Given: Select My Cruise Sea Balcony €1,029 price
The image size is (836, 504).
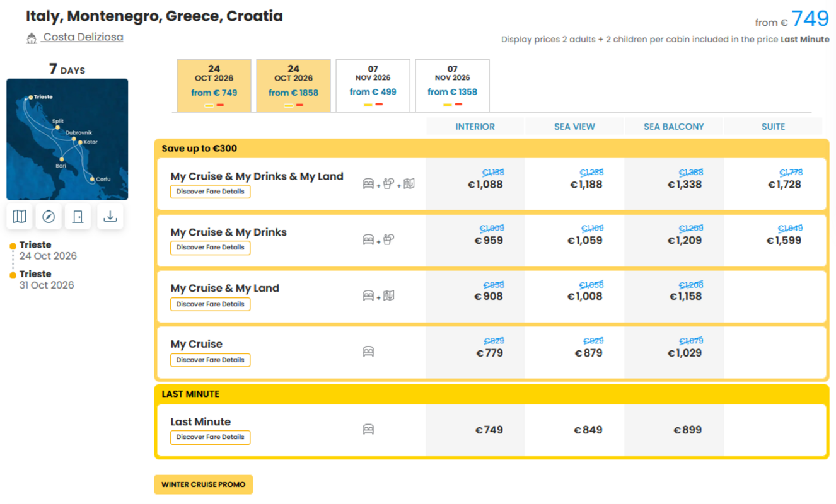Looking at the screenshot, I should [x=685, y=353].
